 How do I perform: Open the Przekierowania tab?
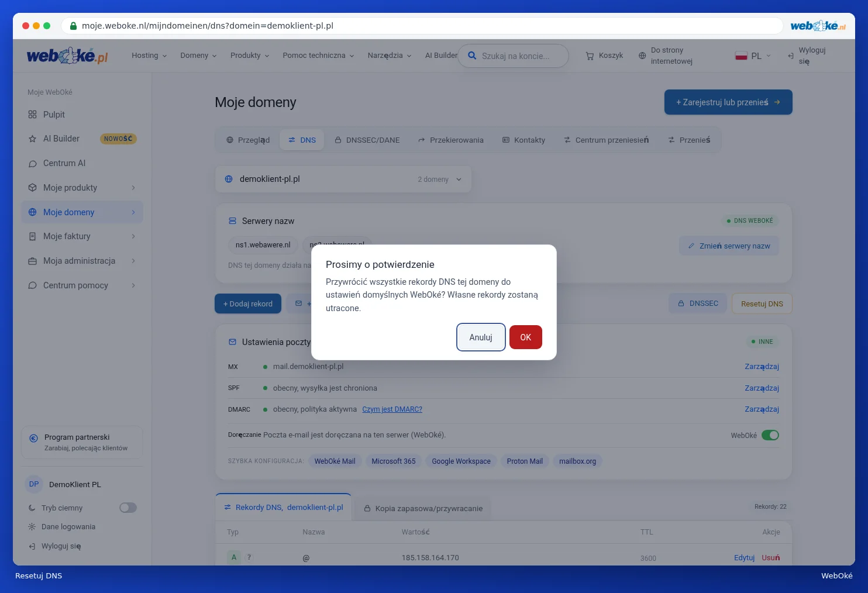(x=450, y=140)
